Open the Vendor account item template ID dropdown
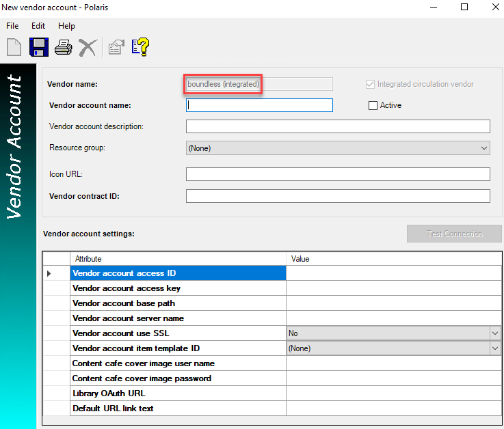Viewport: 504px width, 429px height. coord(495,348)
